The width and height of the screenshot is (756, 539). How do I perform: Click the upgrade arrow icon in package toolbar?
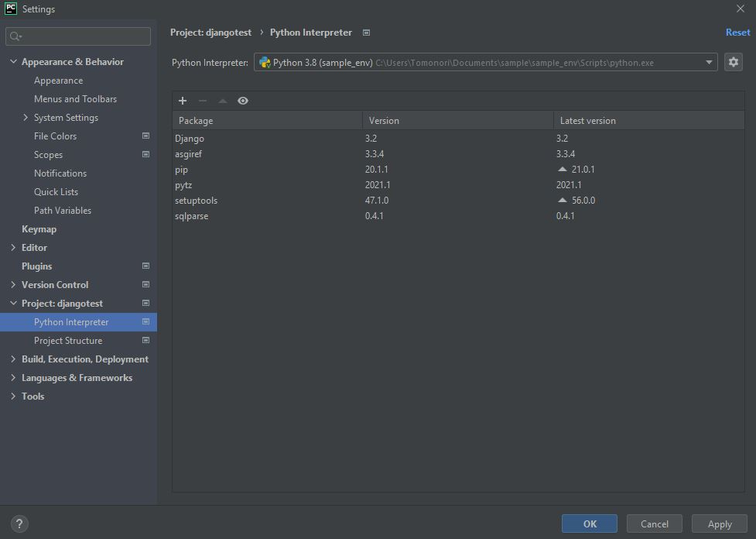click(x=223, y=101)
